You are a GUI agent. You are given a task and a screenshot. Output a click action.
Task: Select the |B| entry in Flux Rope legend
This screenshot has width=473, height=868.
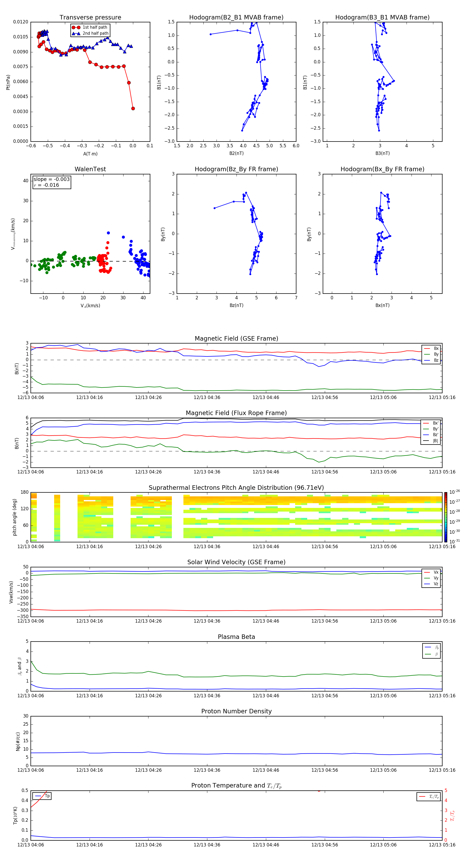[431, 441]
